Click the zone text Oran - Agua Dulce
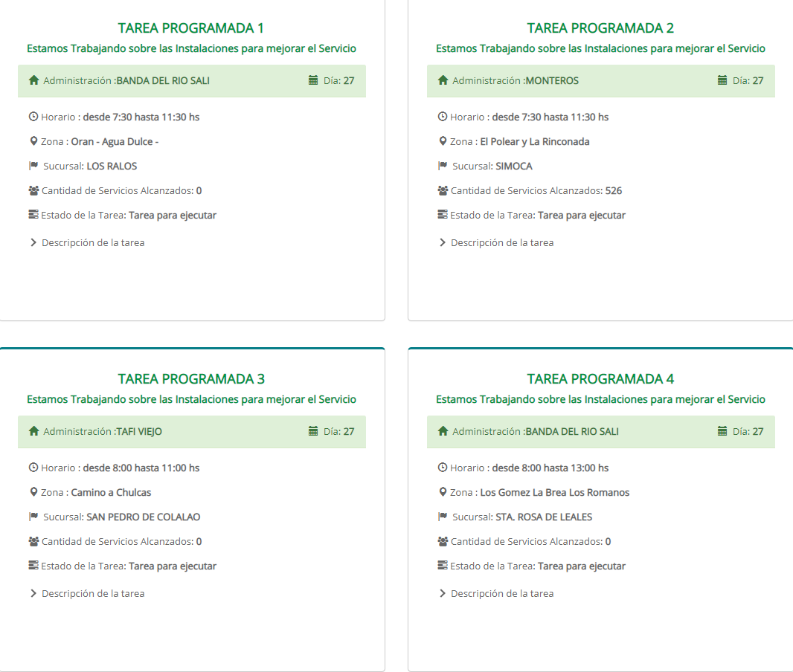 (115, 142)
